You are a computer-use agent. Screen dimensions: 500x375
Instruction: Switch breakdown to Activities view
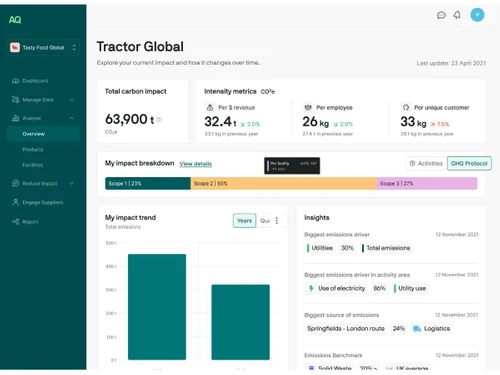tap(426, 163)
